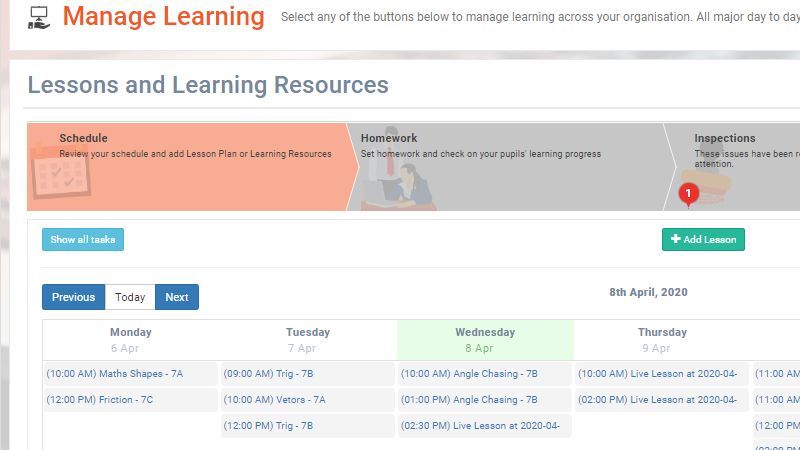This screenshot has height=450, width=800.
Task: Open the Inspections tab
Action: [732, 167]
